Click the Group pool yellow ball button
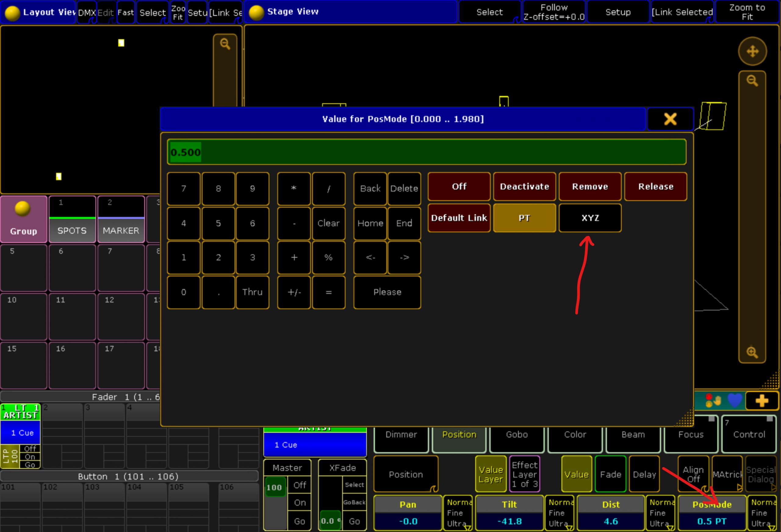Image resolution: width=781 pixels, height=532 pixels. pyautogui.click(x=23, y=219)
